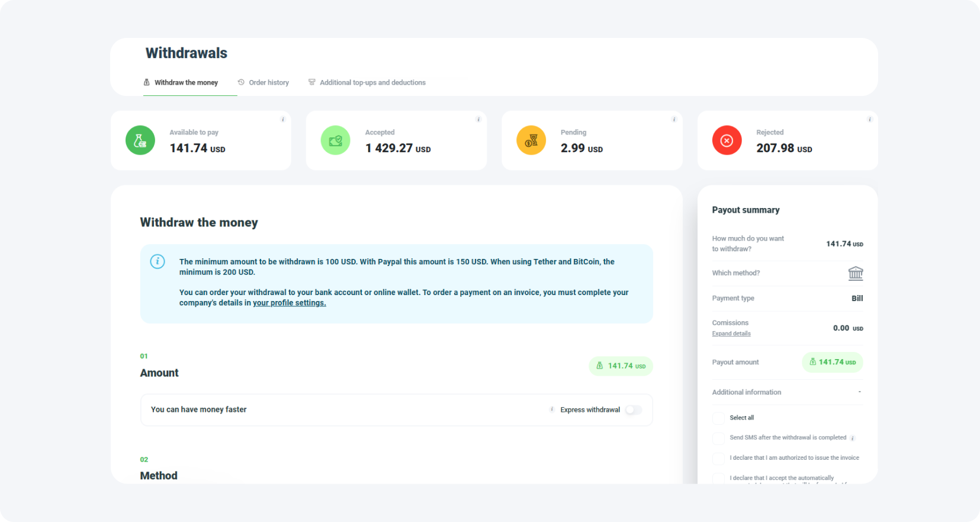Viewport: 980px width, 522px height.
Task: Check the Select all checkbox
Action: pos(718,418)
